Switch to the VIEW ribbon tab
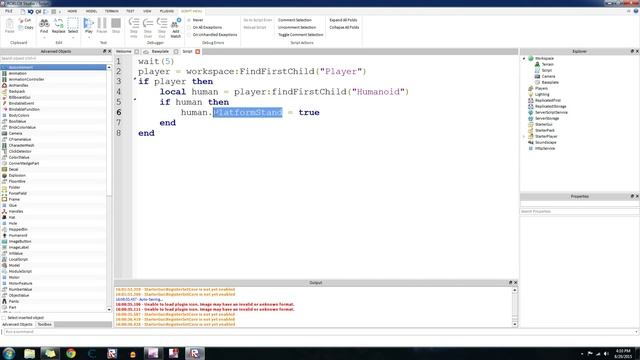 147,11
